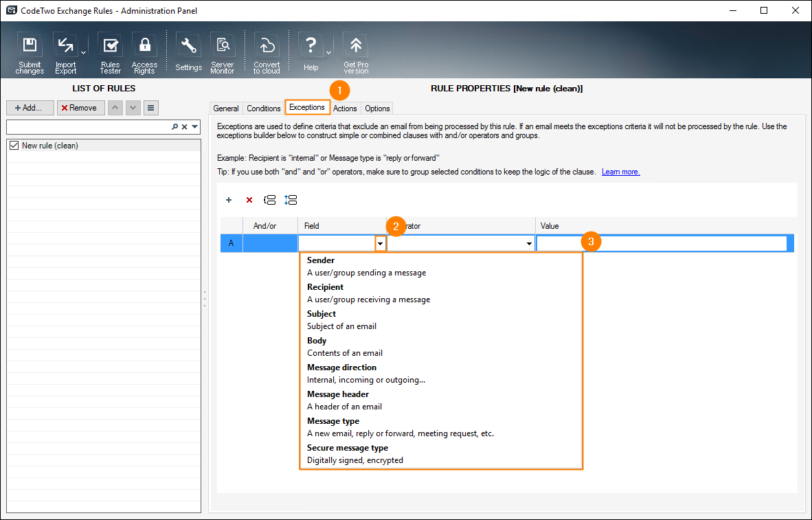
Task: Click the CodeTwo app icon in title bar
Action: pyautogui.click(x=11, y=10)
